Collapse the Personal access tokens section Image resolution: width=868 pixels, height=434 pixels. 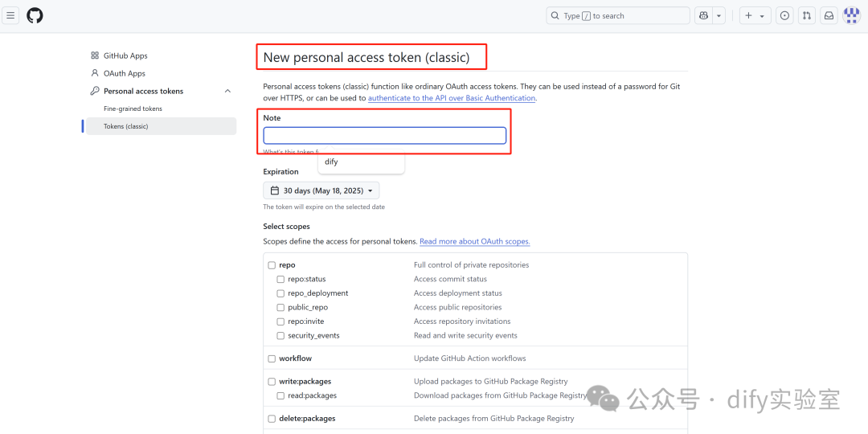[x=227, y=91]
